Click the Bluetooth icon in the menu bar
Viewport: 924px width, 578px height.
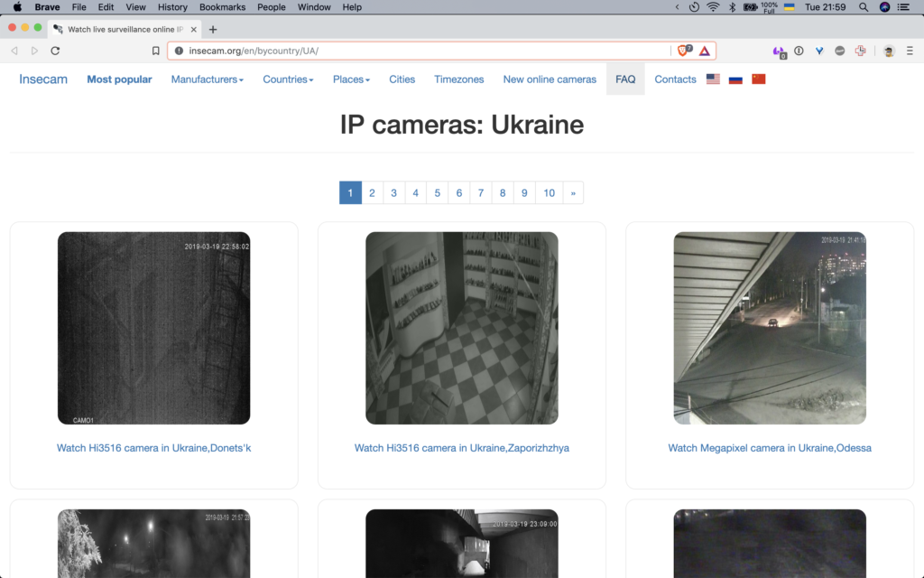point(733,7)
